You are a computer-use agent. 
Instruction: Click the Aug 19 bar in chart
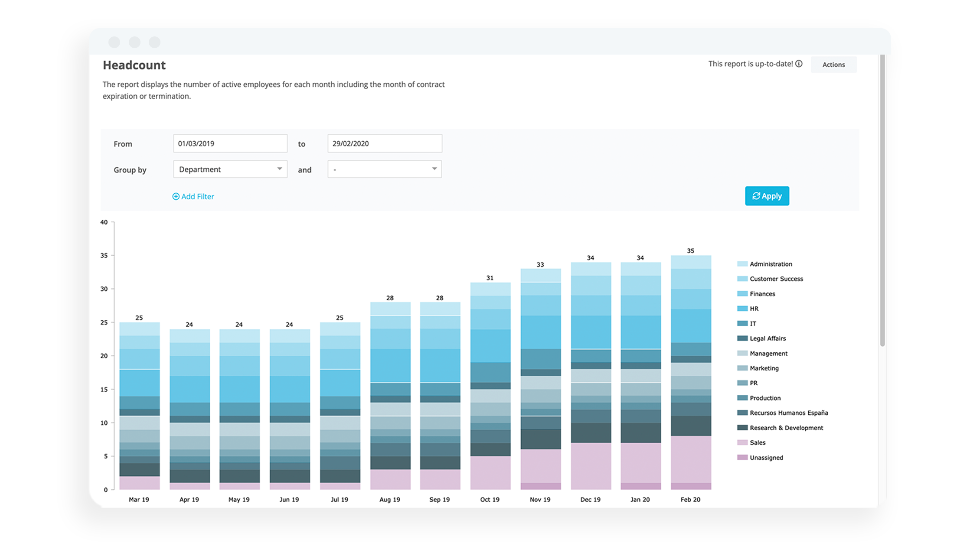(390, 396)
